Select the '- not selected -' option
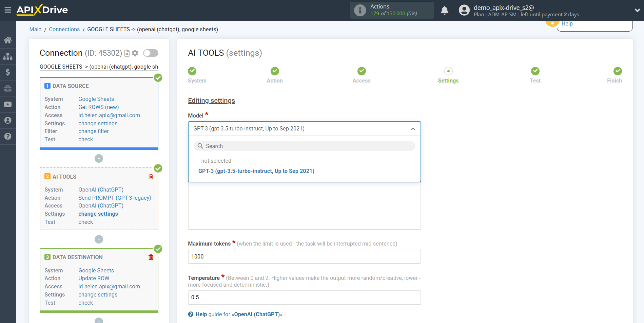The image size is (644, 323). (x=216, y=161)
